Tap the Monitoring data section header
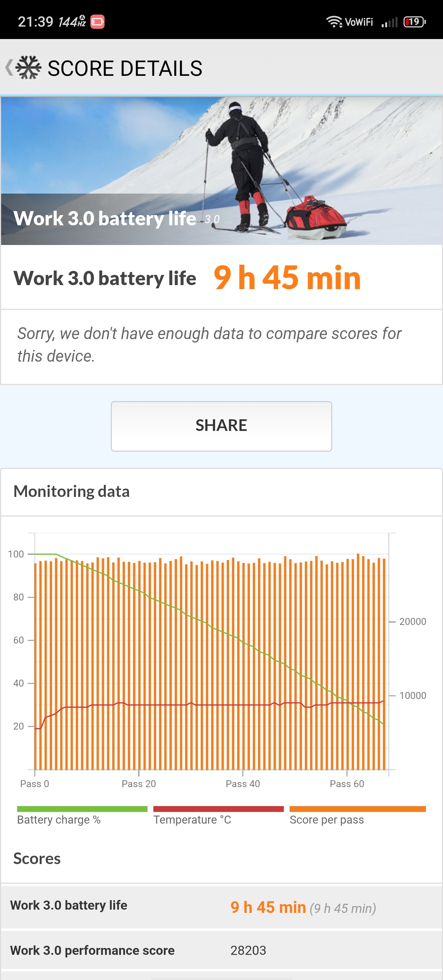 pyautogui.click(x=71, y=491)
